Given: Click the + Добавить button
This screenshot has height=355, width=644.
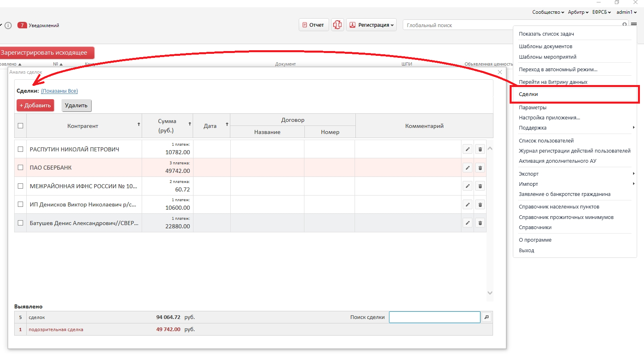Looking at the screenshot, I should click(35, 106).
